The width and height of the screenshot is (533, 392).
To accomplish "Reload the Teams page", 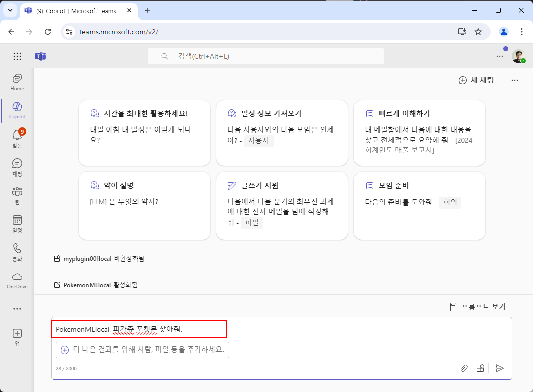I will click(x=48, y=32).
